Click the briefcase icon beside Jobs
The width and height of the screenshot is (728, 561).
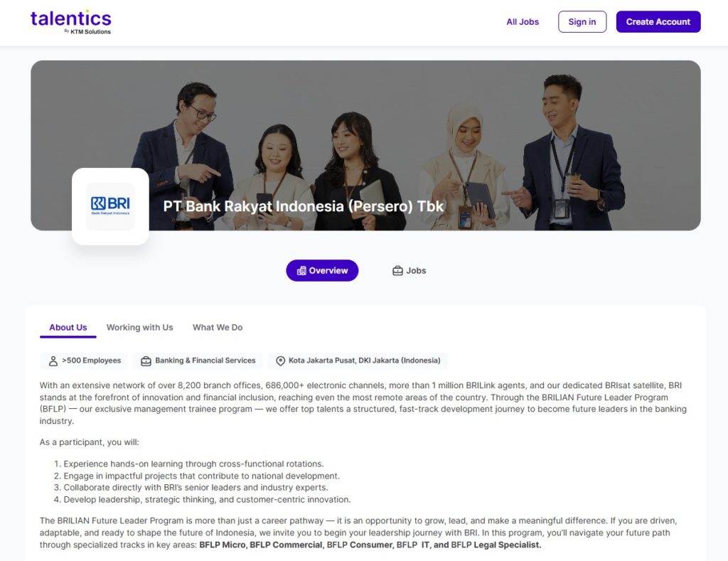[x=397, y=271]
